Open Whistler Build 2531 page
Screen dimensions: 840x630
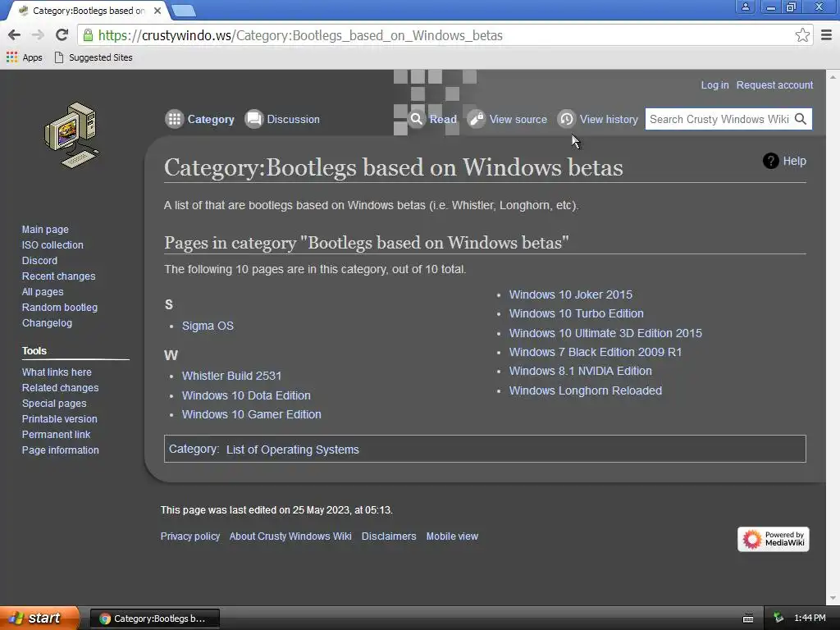click(x=231, y=376)
